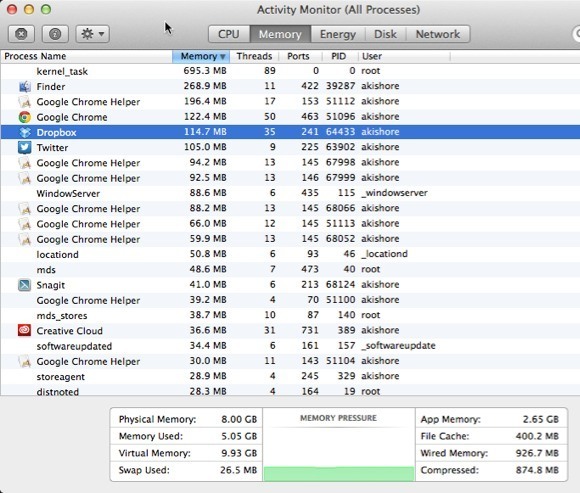Sort by User column header

click(404, 56)
